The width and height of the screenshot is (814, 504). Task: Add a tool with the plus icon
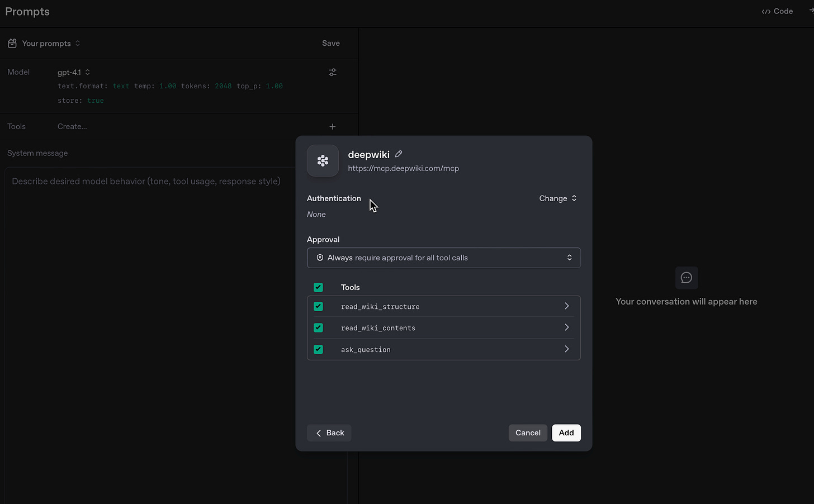(x=333, y=127)
